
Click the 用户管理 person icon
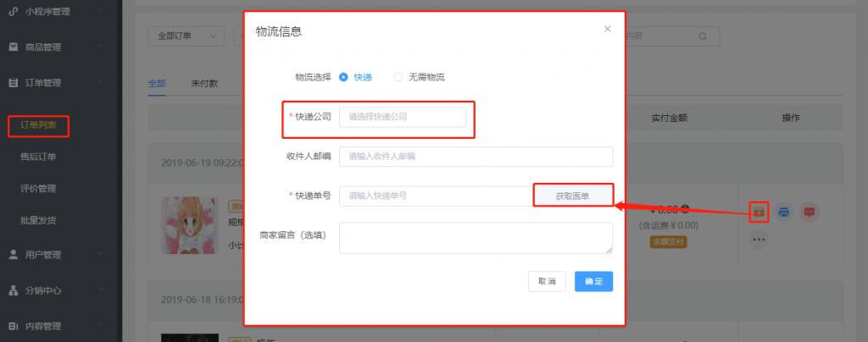[x=14, y=255]
